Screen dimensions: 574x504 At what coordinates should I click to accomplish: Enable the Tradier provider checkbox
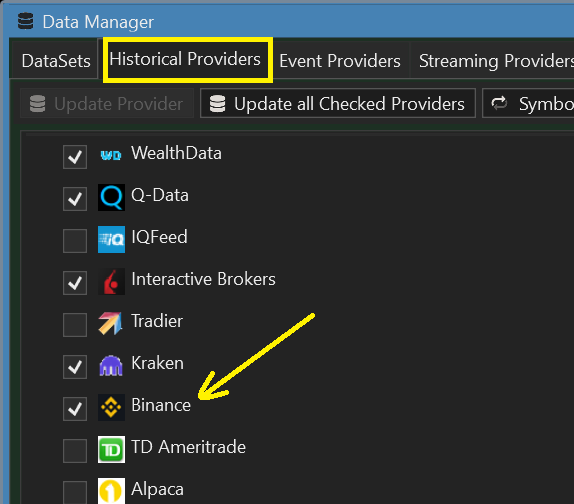pyautogui.click(x=75, y=325)
